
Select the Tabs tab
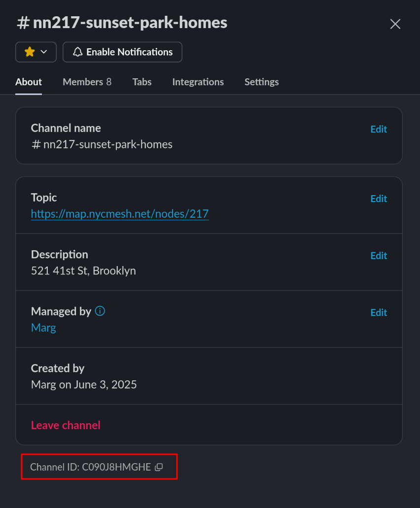(142, 82)
